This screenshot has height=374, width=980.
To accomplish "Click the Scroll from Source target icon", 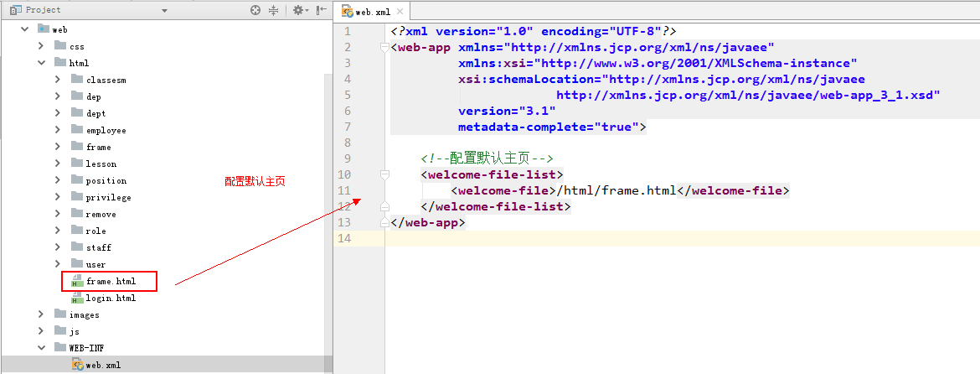I will pyautogui.click(x=255, y=10).
